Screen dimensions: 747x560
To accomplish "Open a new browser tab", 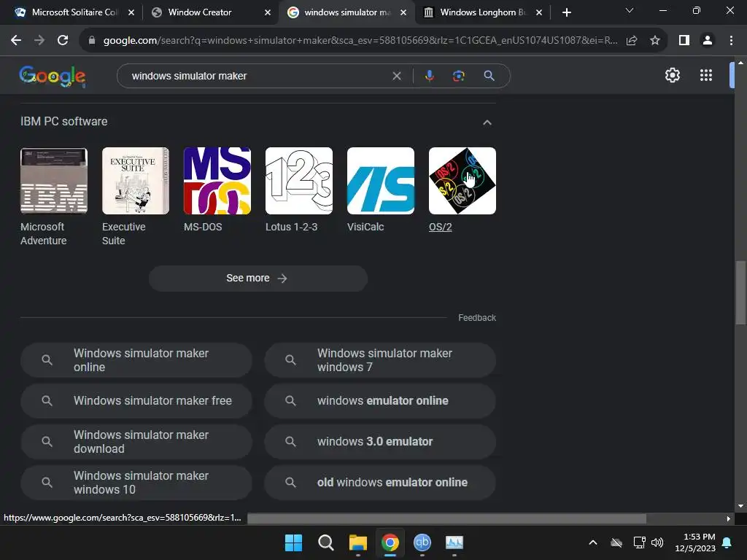I will click(x=566, y=12).
